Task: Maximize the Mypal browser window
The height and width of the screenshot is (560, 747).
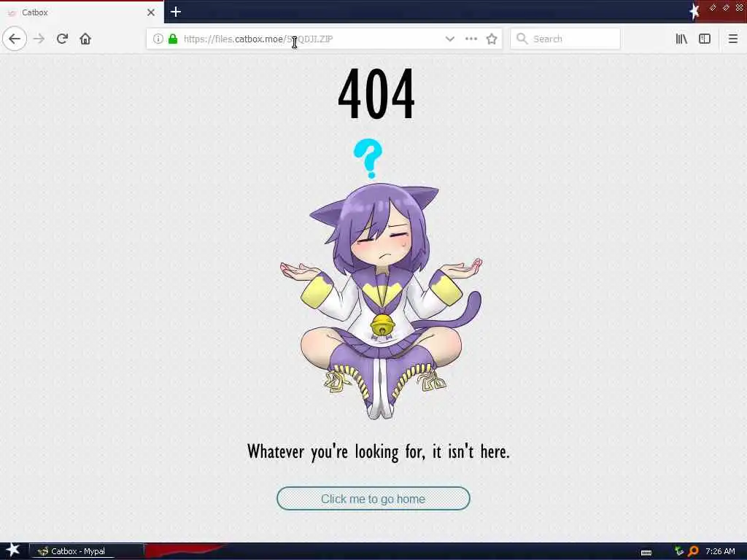Action: (x=726, y=7)
